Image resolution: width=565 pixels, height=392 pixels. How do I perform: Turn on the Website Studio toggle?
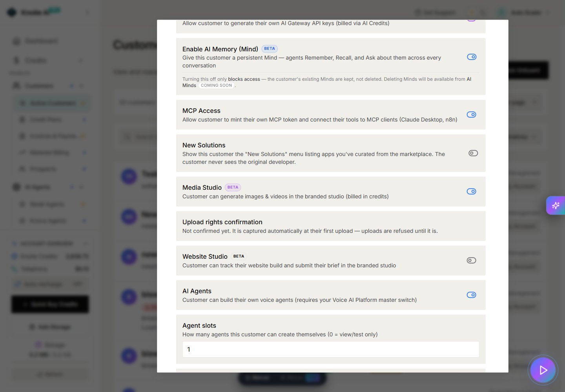[x=472, y=260]
